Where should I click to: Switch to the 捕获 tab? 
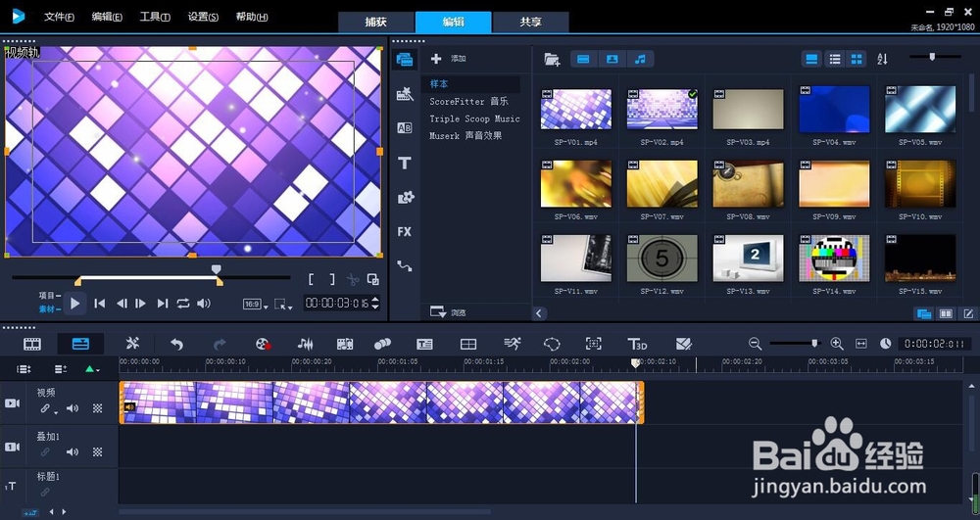375,22
